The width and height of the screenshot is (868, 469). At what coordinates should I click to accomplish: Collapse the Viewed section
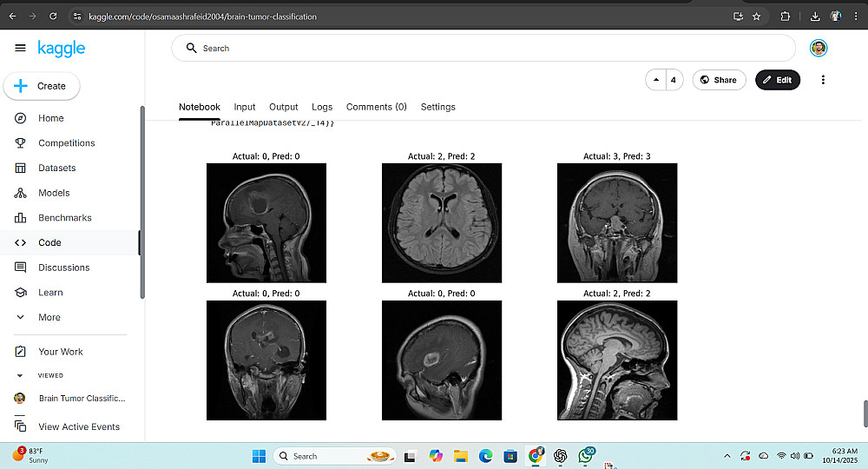click(x=20, y=375)
